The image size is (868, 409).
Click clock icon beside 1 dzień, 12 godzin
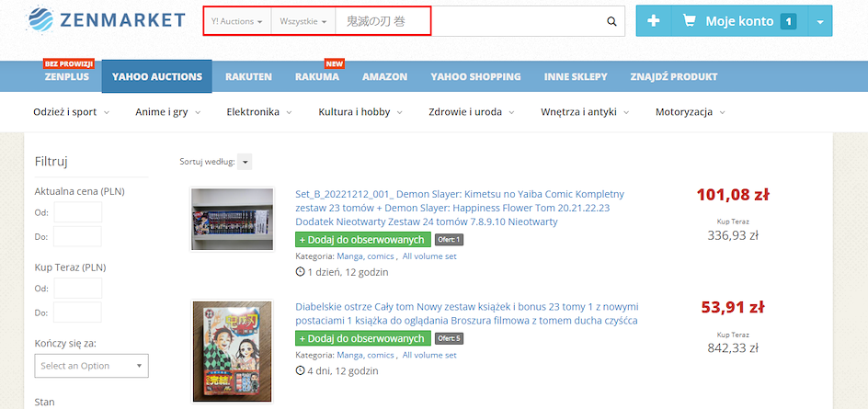pos(301,272)
